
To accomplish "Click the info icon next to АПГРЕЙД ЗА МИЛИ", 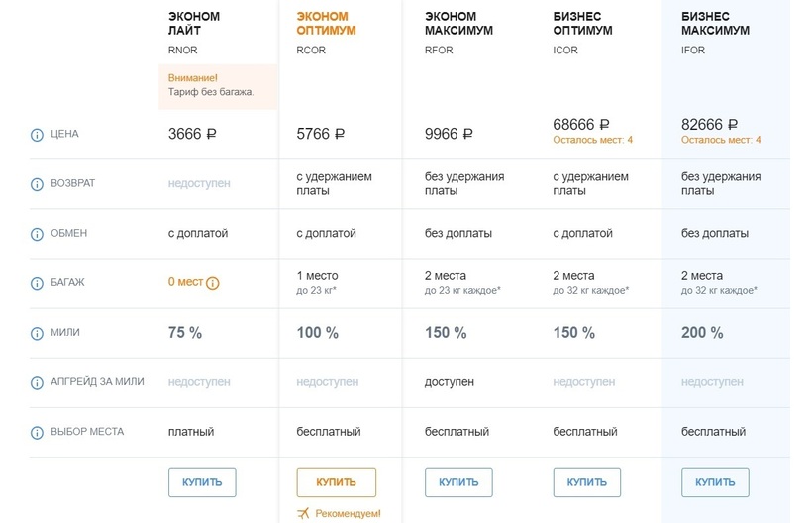I will pyautogui.click(x=38, y=382).
